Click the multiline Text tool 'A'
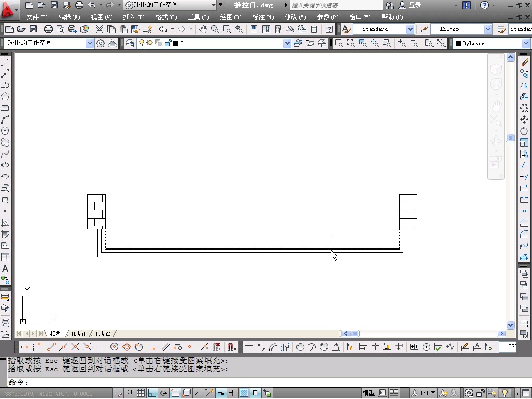The image size is (532, 399). [x=5, y=269]
